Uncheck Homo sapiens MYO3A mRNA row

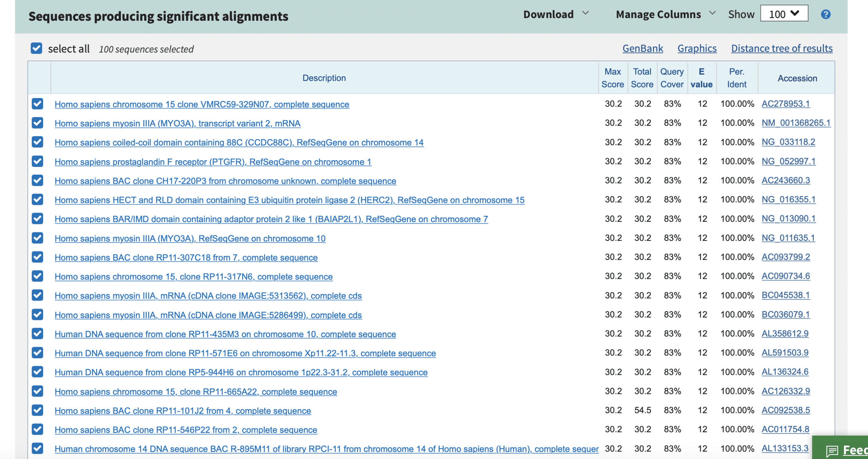point(37,122)
